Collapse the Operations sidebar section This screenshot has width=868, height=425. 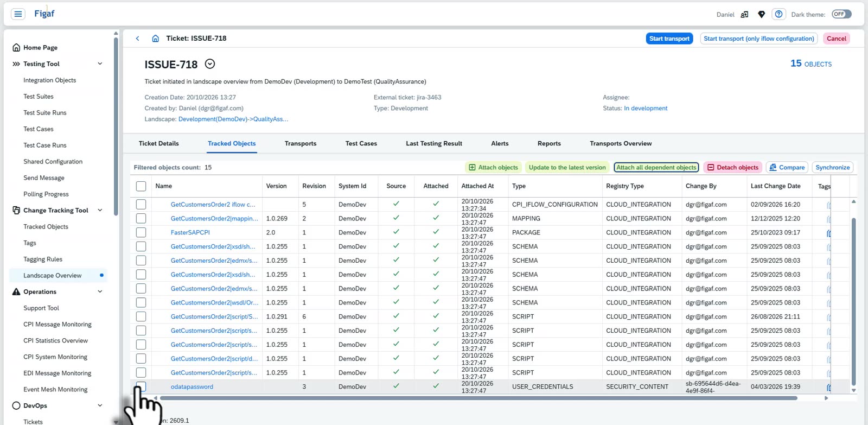[x=100, y=292]
